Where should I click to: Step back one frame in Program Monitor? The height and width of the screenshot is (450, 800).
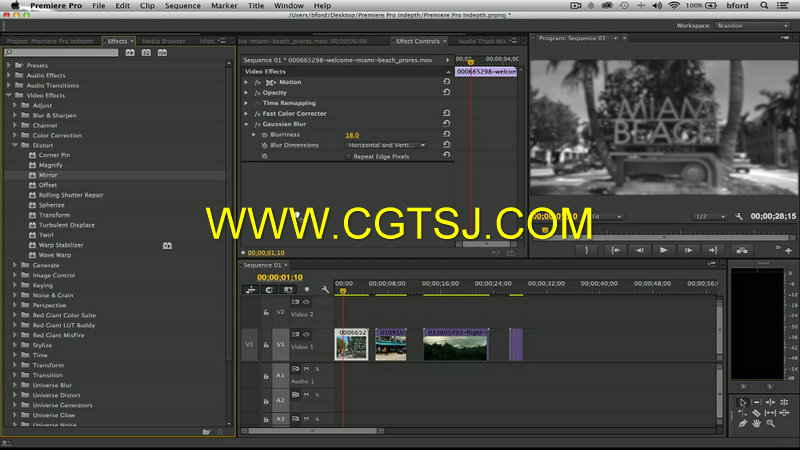pyautogui.click(x=639, y=250)
